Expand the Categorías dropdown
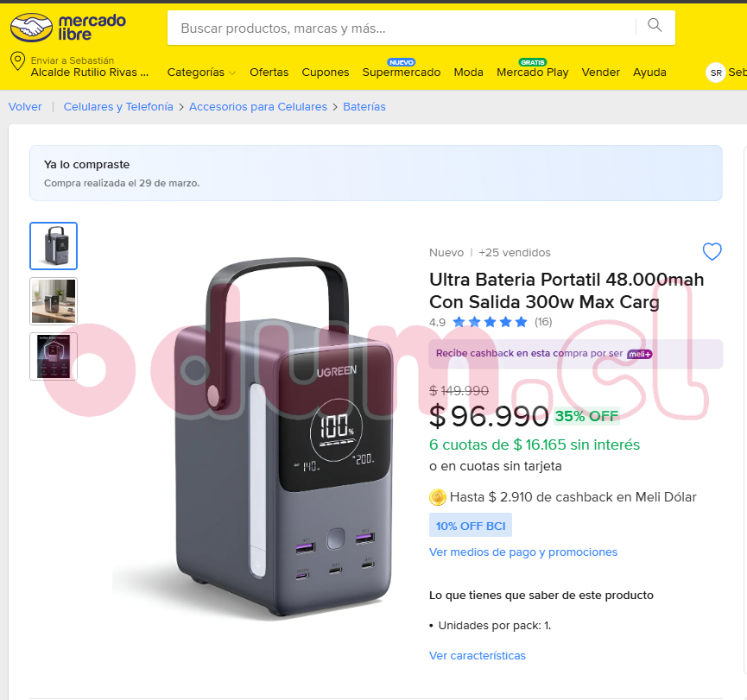747x700 pixels. (x=201, y=73)
